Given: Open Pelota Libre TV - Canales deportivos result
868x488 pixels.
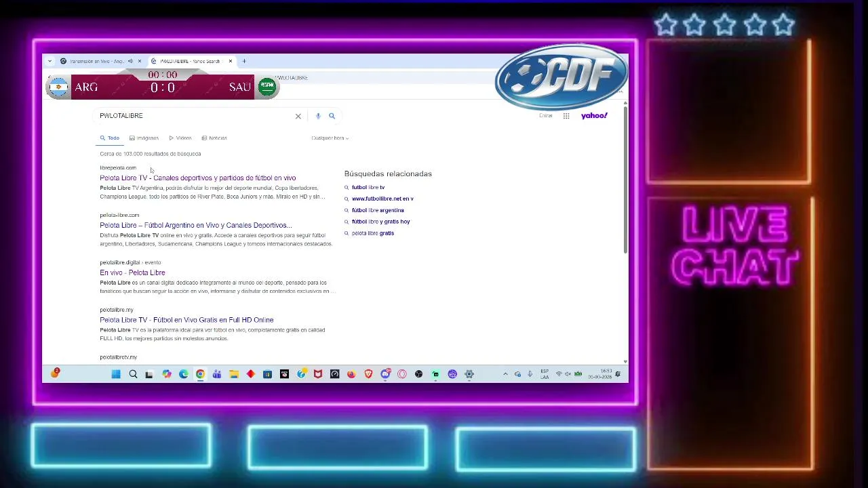Looking at the screenshot, I should (198, 178).
